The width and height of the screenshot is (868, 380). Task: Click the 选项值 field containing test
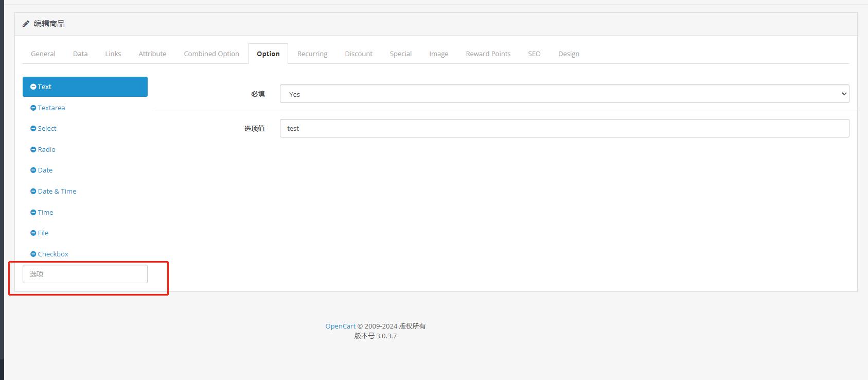(564, 128)
